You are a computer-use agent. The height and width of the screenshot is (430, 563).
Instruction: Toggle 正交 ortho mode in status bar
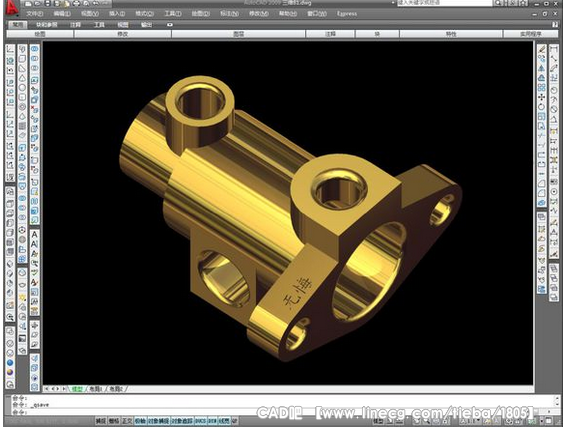[x=127, y=421]
